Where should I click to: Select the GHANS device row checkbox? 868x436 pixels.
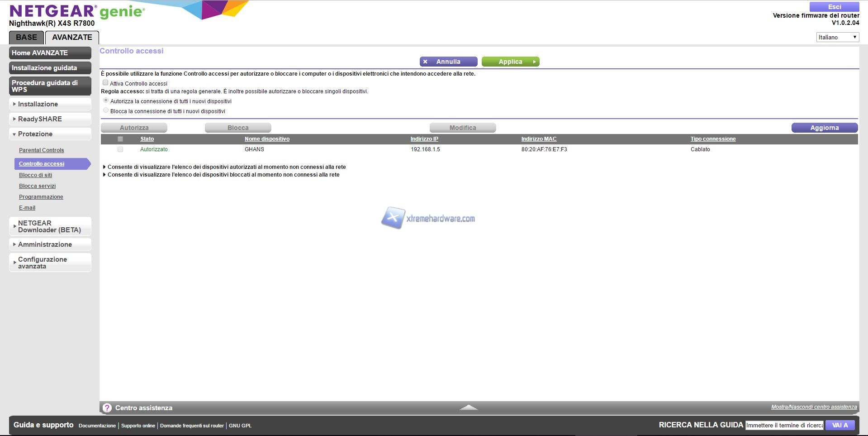pyautogui.click(x=120, y=149)
